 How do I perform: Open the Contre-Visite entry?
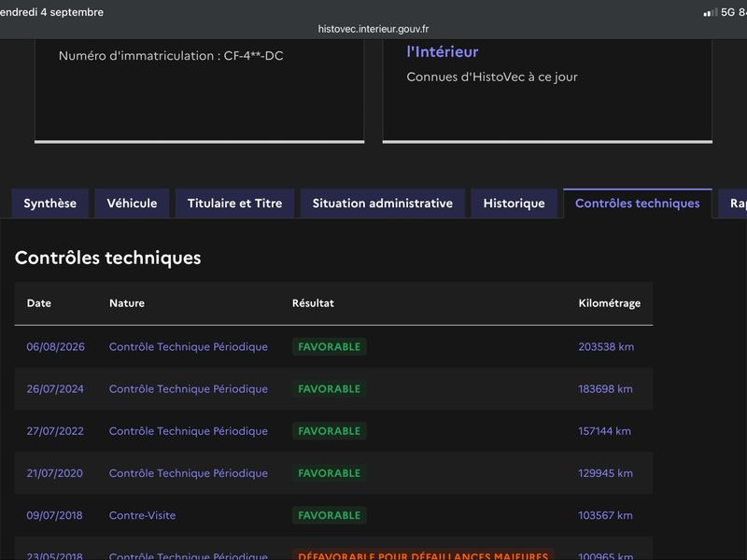143,515
